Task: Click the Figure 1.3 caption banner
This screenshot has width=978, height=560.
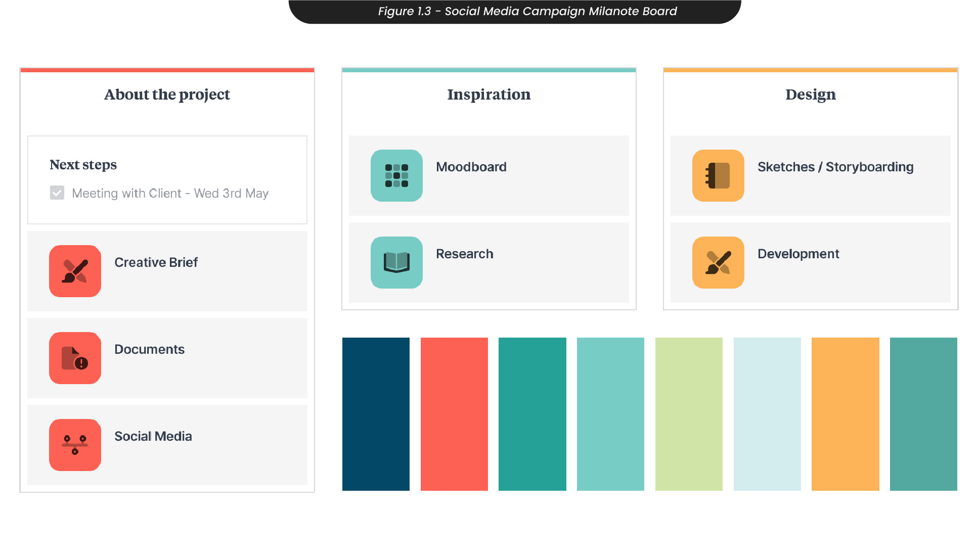Action: point(527,11)
